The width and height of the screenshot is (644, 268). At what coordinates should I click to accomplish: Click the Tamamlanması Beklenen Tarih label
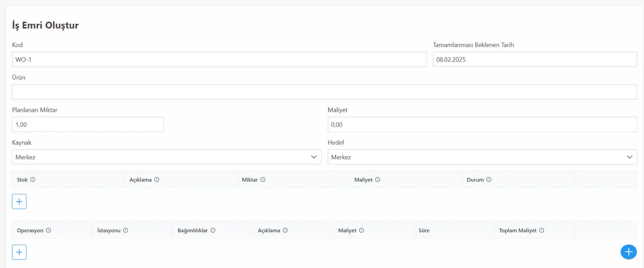point(473,45)
